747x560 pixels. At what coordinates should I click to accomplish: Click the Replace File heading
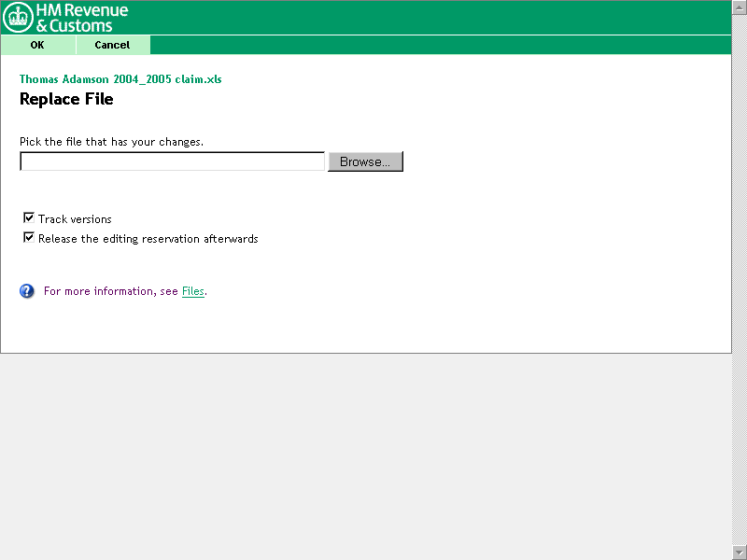point(66,99)
